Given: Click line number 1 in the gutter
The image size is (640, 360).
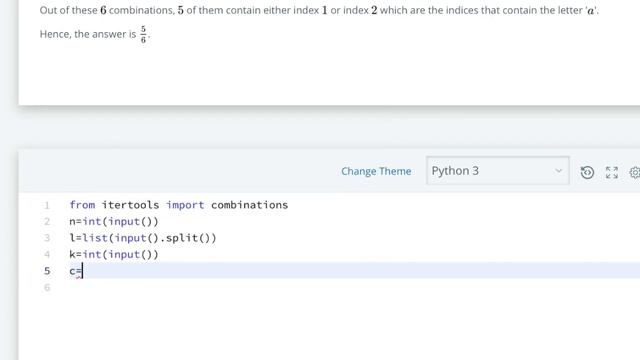Looking at the screenshot, I should [47, 205].
